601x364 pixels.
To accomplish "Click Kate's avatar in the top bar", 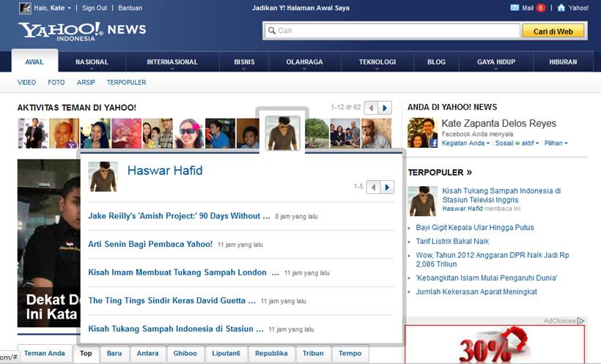I will click(x=25, y=8).
